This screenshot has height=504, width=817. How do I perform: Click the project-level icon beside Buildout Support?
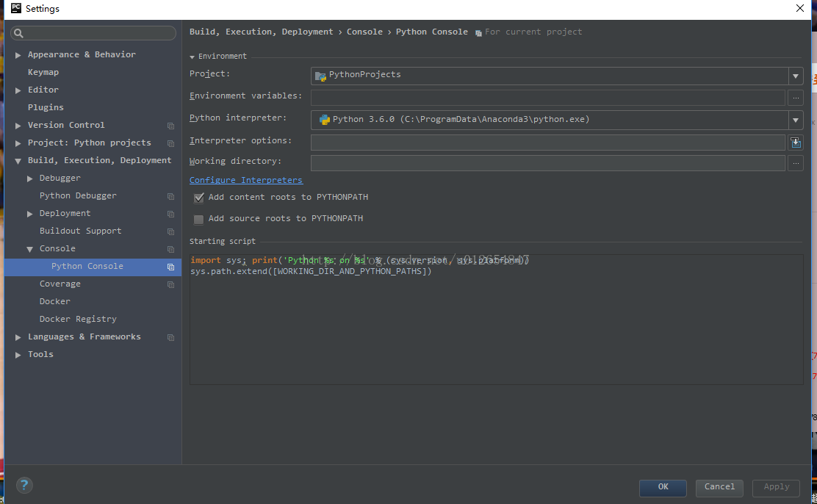click(170, 231)
